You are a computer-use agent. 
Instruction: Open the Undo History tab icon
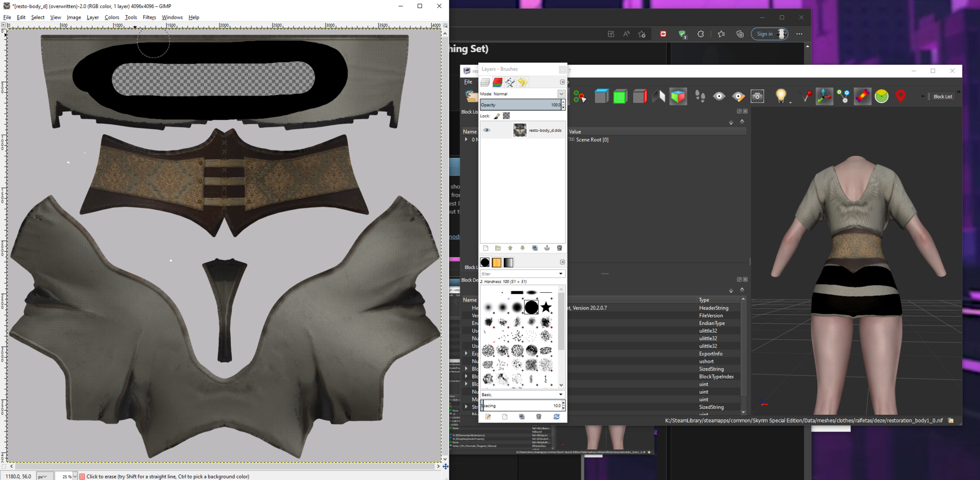pos(522,82)
